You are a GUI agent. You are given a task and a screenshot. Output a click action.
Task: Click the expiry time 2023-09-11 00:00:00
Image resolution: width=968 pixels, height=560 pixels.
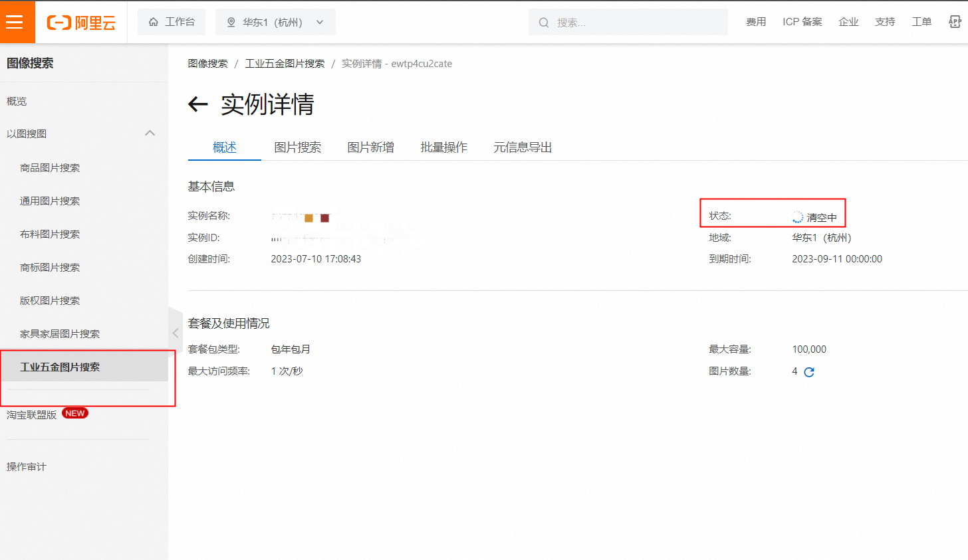[x=837, y=259]
